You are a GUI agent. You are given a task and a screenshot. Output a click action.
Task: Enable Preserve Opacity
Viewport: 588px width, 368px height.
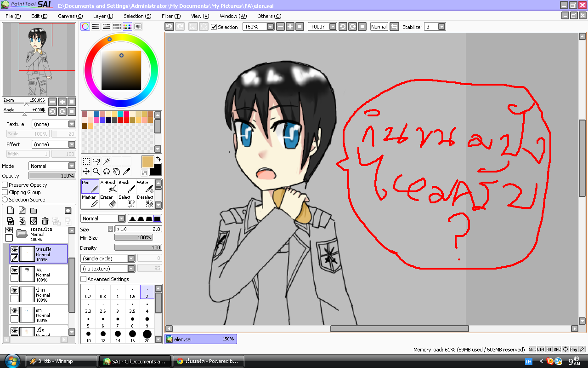click(5, 185)
